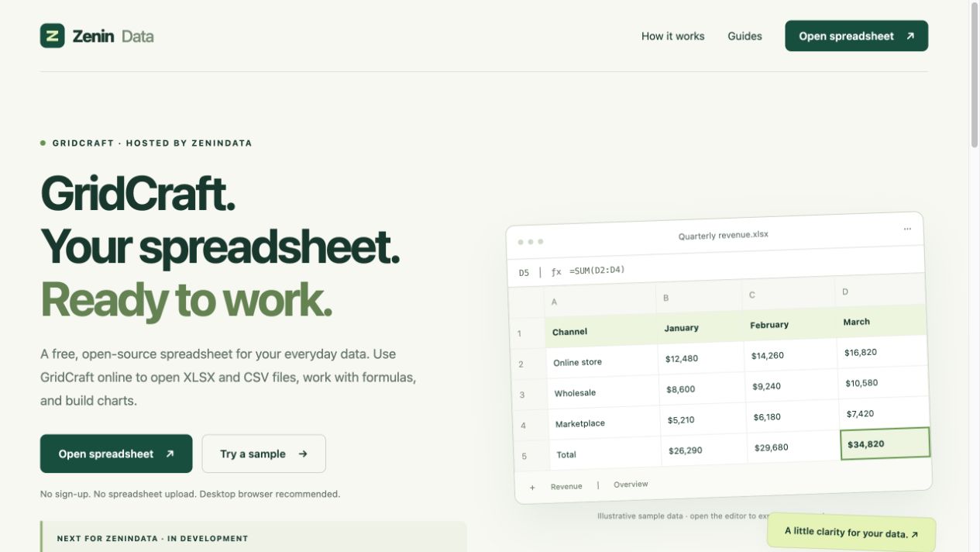Click the hero Open spreadsheet button
Screen dimensions: 980x552
tap(116, 454)
